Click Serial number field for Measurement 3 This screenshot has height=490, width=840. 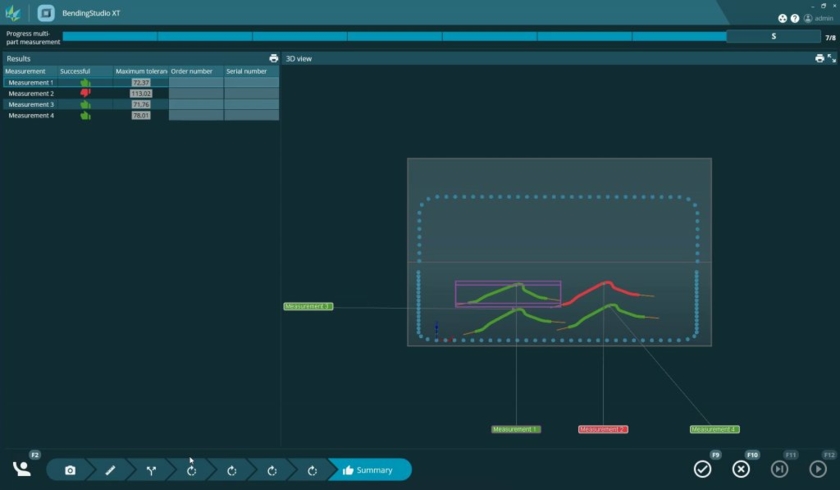click(252, 104)
